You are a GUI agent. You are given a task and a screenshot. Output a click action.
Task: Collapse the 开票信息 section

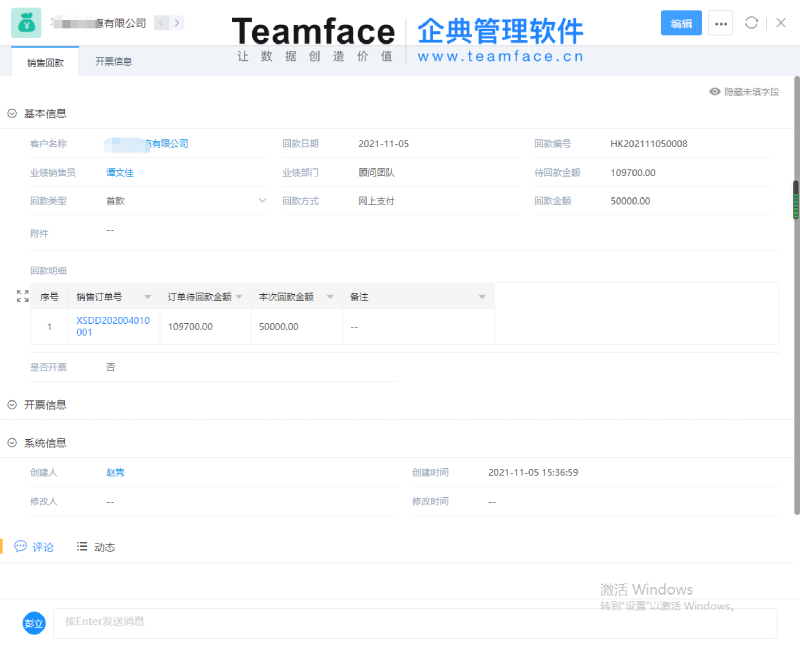[x=12, y=405]
